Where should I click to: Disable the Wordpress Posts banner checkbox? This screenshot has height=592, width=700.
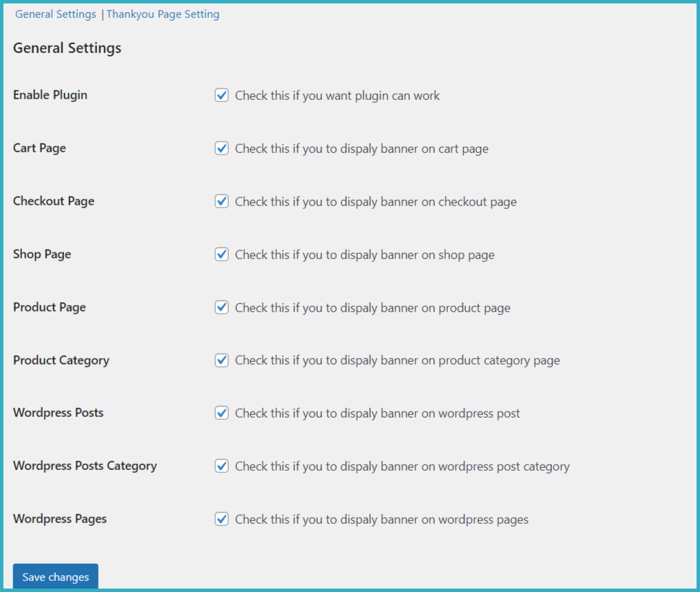coord(221,413)
